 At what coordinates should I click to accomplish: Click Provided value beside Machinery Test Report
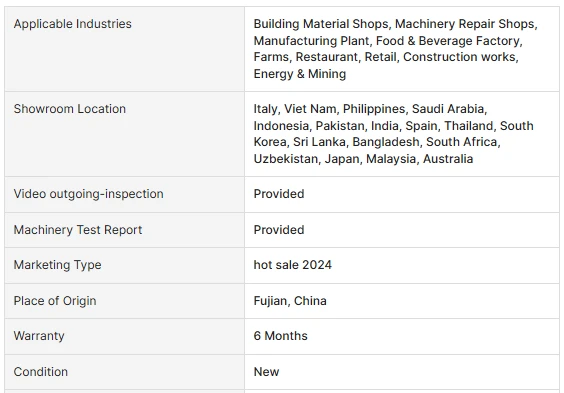click(279, 230)
